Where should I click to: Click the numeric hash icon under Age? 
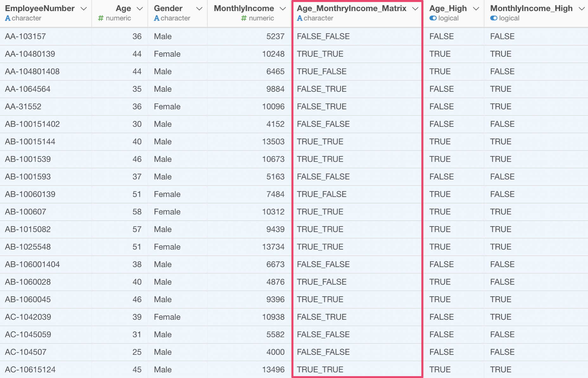pyautogui.click(x=101, y=18)
